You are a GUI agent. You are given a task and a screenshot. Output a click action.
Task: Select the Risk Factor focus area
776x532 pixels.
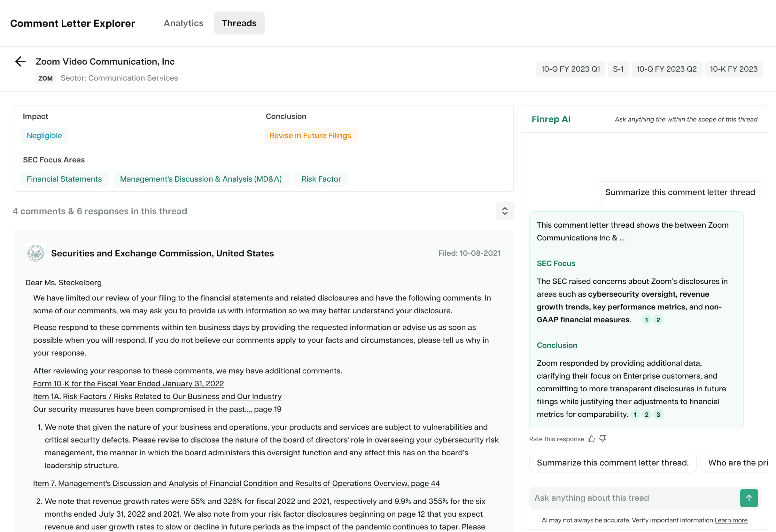point(321,179)
